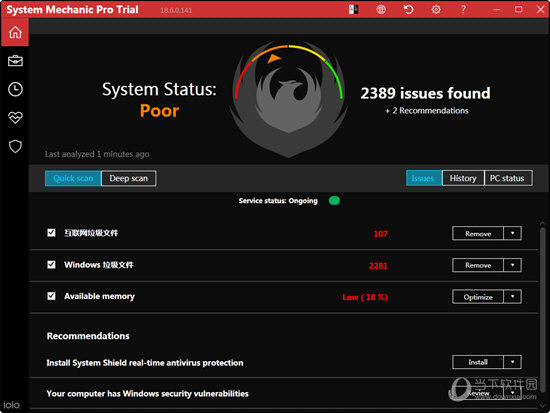Click Remove for 互联网垃圾文件

click(478, 233)
